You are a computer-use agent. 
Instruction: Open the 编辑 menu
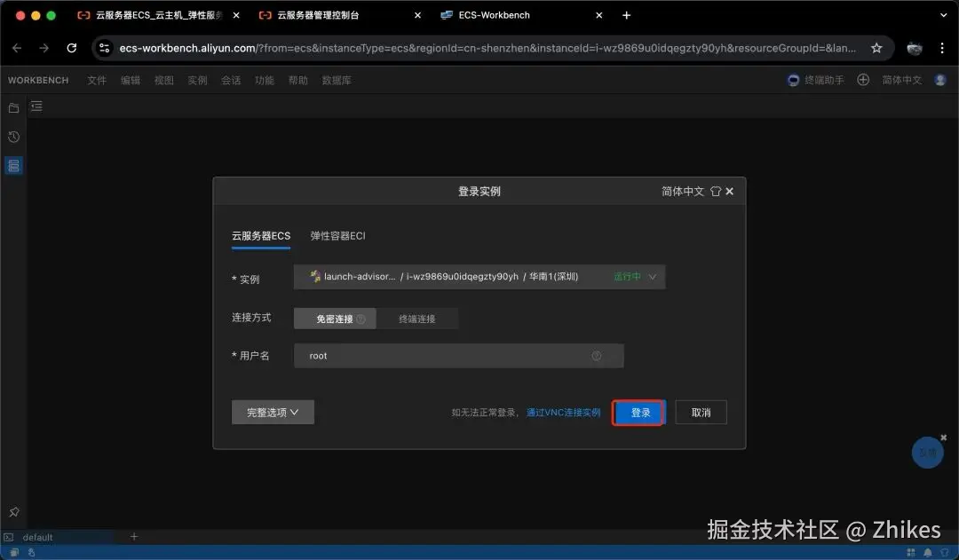(131, 80)
